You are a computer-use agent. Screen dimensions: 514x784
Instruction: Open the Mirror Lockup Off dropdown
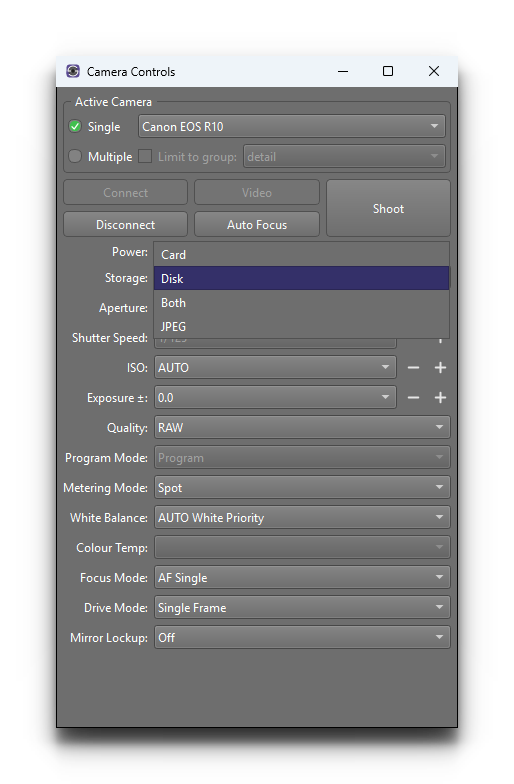pos(302,638)
